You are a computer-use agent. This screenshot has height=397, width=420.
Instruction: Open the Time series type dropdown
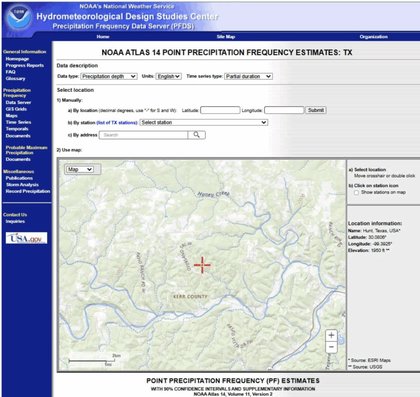(248, 76)
